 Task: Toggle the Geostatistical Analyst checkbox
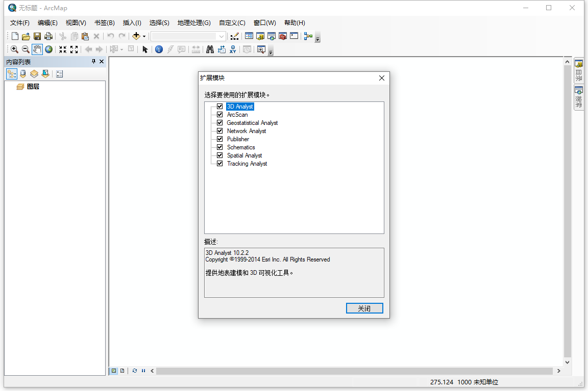tap(220, 123)
